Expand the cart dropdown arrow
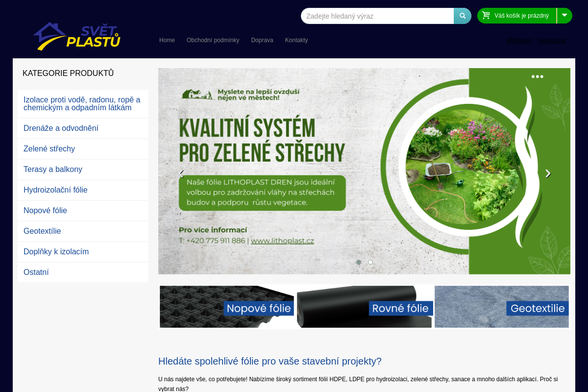This screenshot has height=392, width=588. 564,15
